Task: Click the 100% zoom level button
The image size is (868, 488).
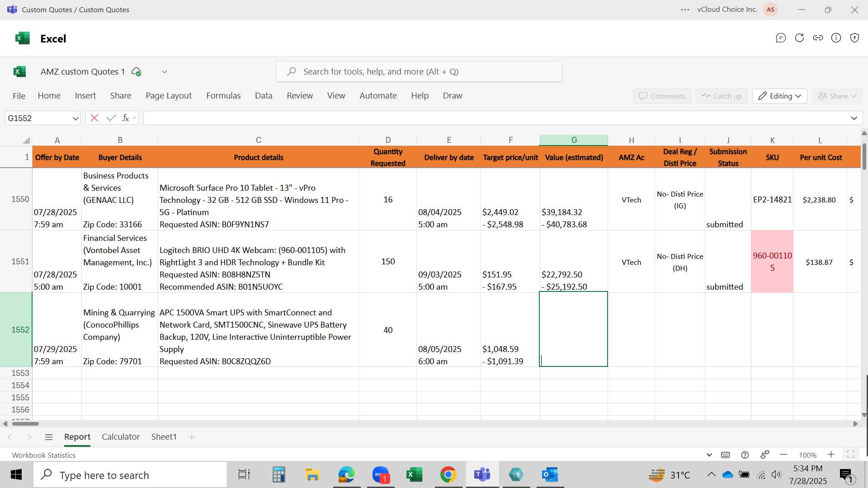Action: point(807,455)
